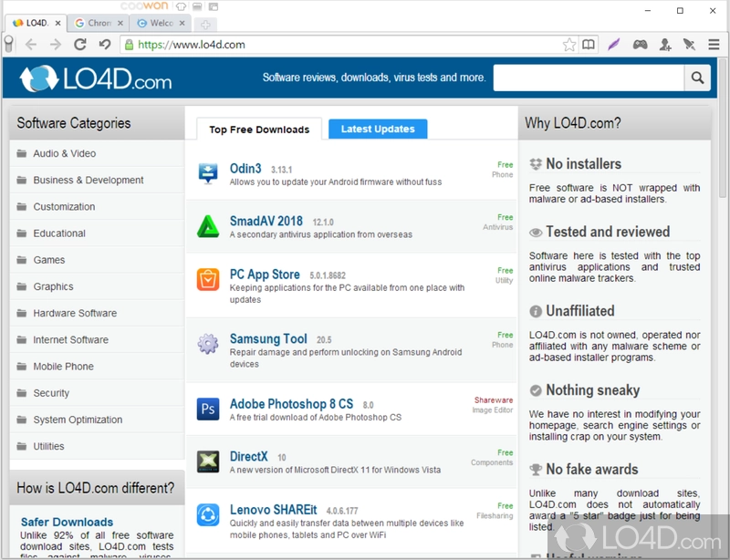Click the Safer Downloads heading link
The image size is (730, 560).
(67, 522)
